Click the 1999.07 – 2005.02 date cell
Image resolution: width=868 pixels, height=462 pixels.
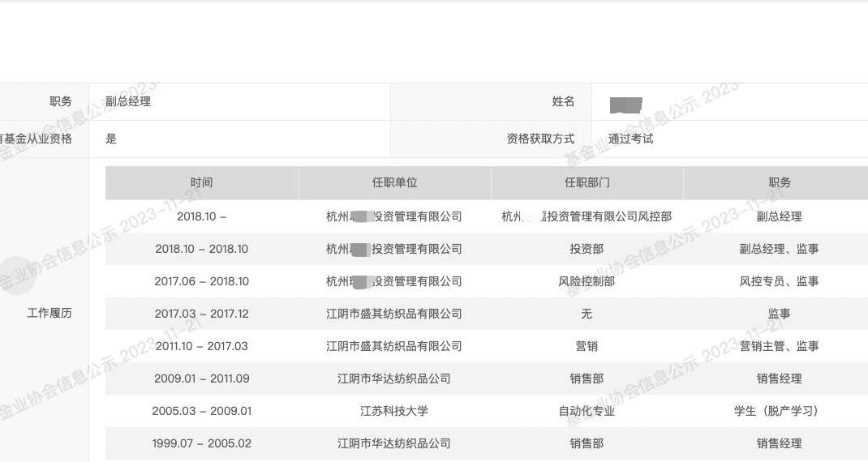201,443
